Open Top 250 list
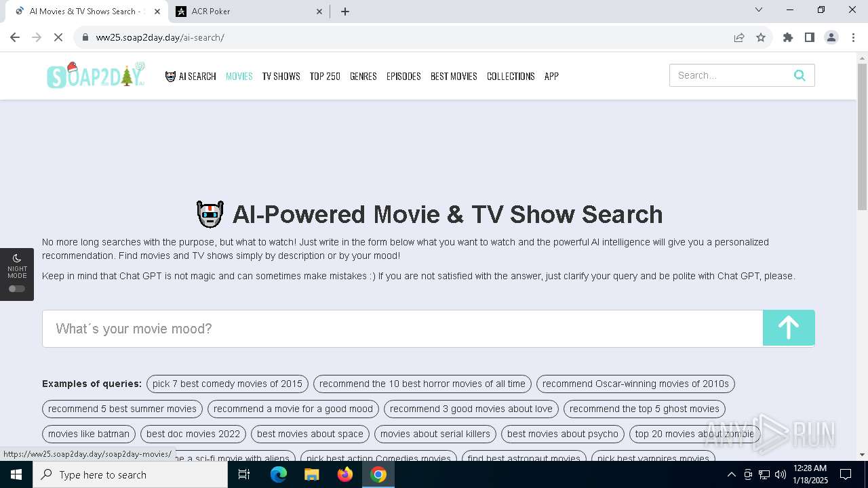This screenshot has height=488, width=868. coord(325,76)
